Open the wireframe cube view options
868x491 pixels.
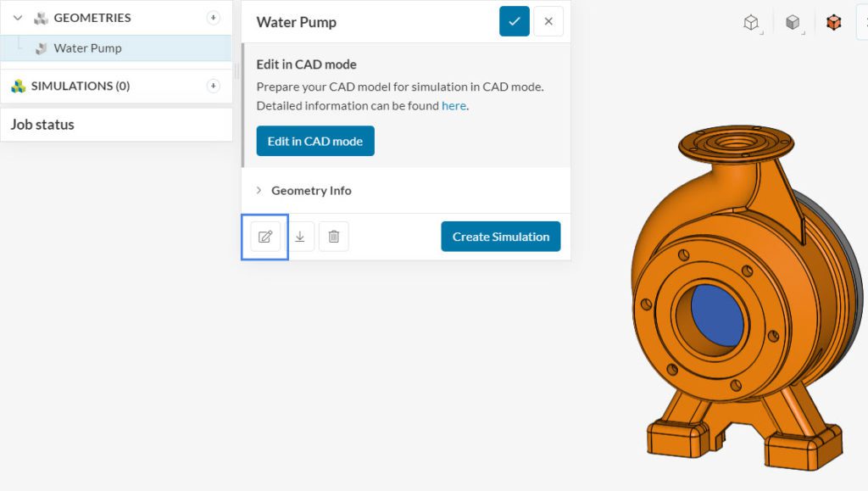point(751,23)
